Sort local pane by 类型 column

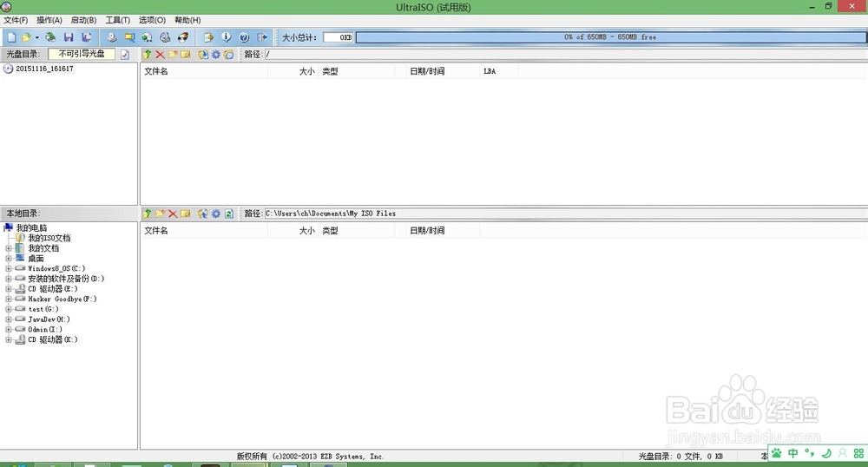coord(357,231)
